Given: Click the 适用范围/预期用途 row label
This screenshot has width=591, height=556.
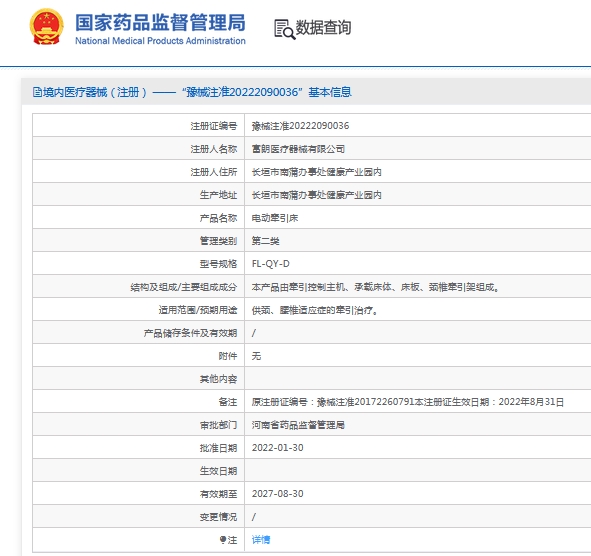Looking at the screenshot, I should [x=198, y=310].
